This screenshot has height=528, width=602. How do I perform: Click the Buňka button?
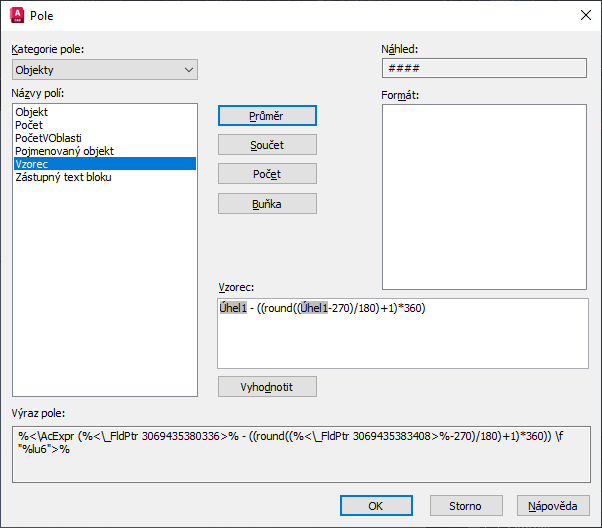click(267, 203)
